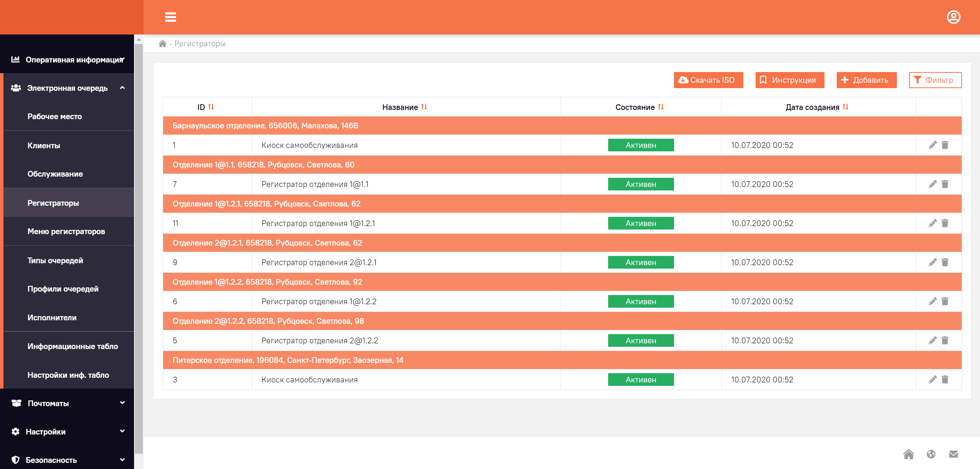Delete registrar with ID 1
This screenshot has width=980, height=469.
945,145
